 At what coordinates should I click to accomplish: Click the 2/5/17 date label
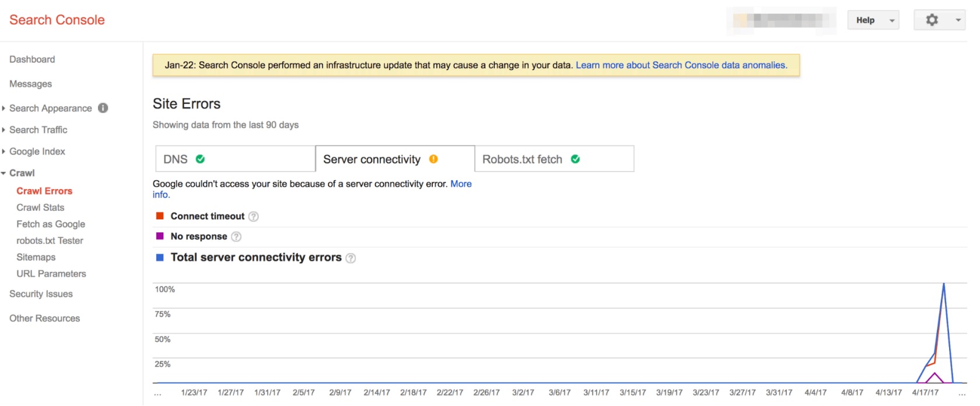[x=304, y=393]
